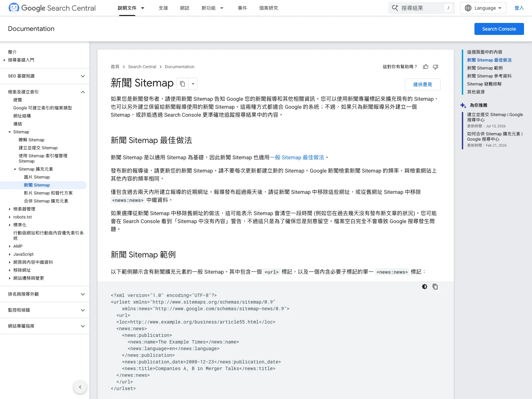
Task: Click the 提供意見 feedback button
Action: 423,84
